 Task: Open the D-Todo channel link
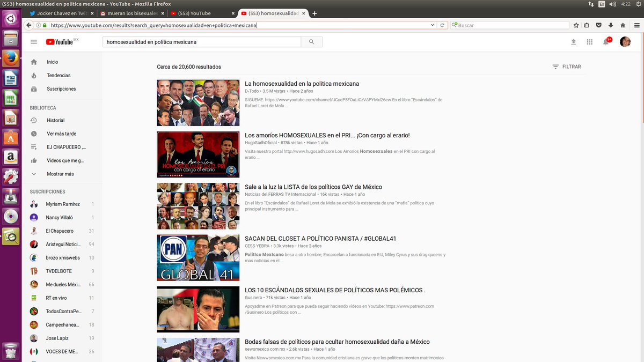252,92
